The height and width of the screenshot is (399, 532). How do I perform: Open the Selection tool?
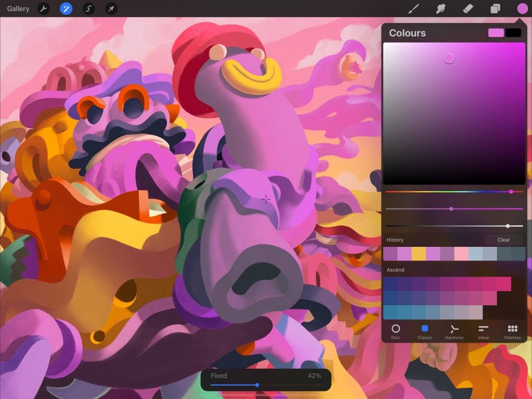[88, 9]
